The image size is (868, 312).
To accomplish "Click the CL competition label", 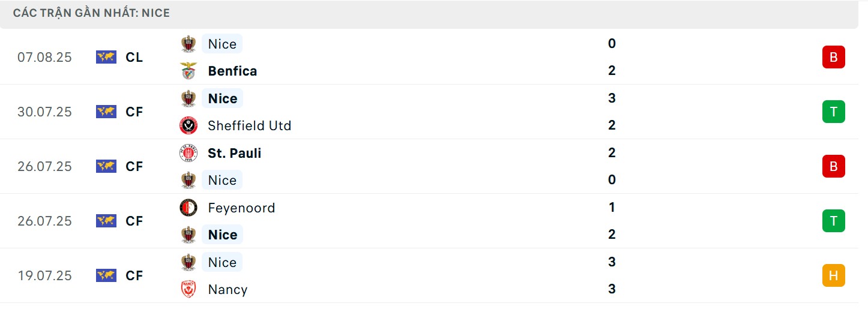I will click(x=134, y=58).
